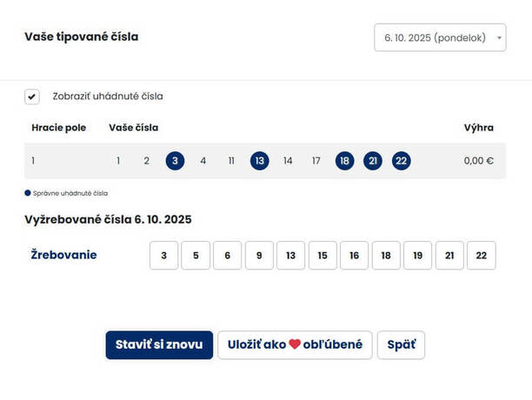Click drawn number 5 box in Žrebovanie
This screenshot has height=400, width=532.
196,256
